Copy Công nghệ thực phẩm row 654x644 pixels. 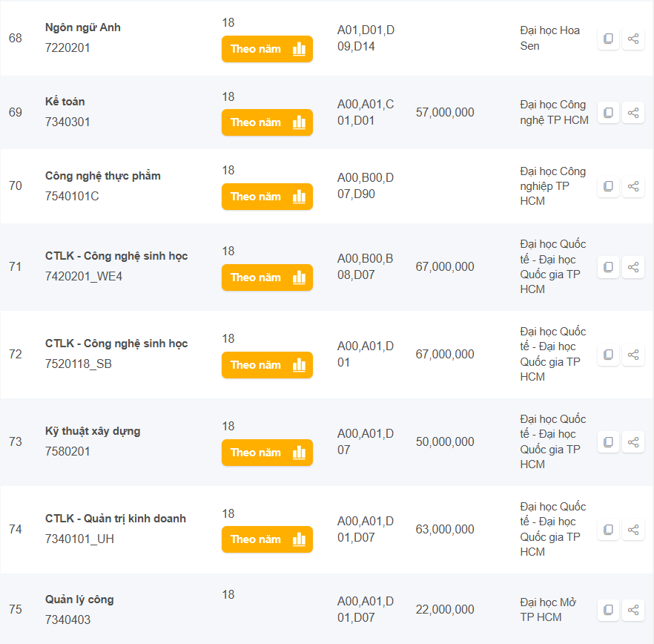(608, 186)
